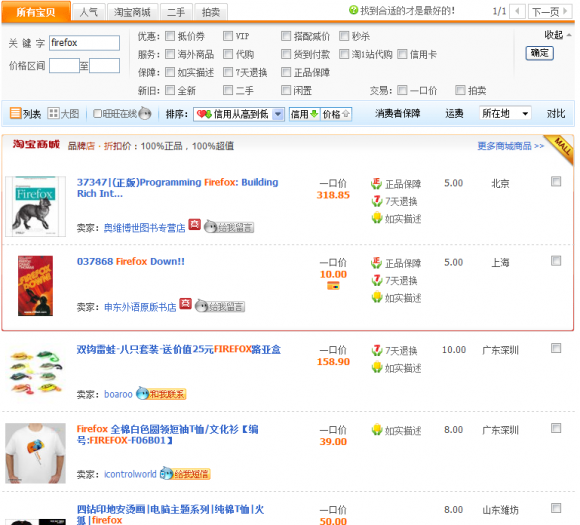580x525 pixels.
Task: Click 7天退换 icon in Programming Firefox row
Action: point(376,201)
